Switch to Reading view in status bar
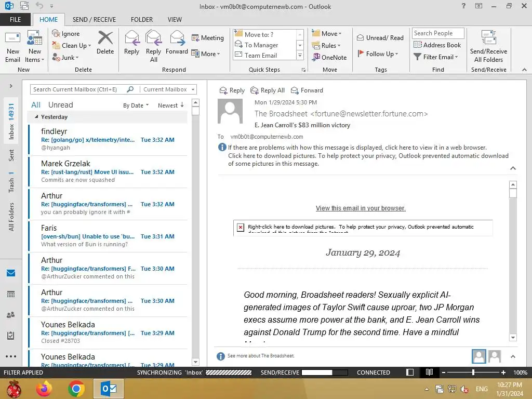 (x=429, y=372)
